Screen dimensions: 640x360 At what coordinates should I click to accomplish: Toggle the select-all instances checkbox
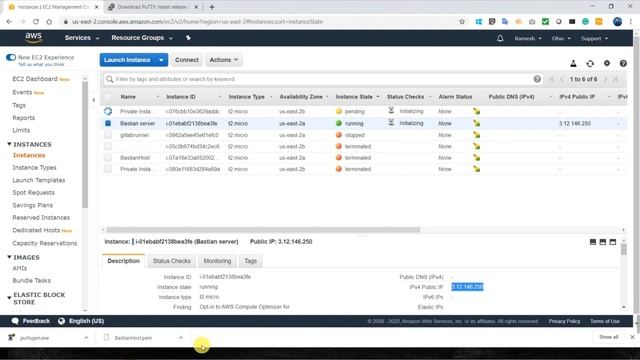107,97
